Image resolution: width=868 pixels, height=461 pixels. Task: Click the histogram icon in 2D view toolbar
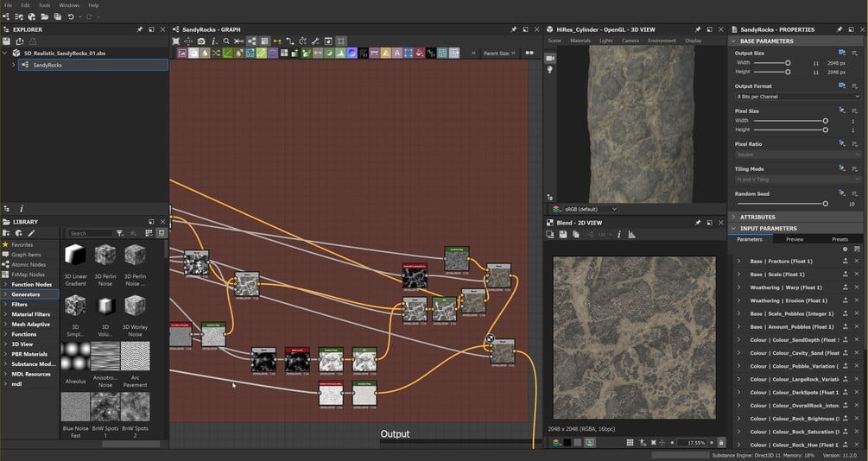tap(631, 234)
